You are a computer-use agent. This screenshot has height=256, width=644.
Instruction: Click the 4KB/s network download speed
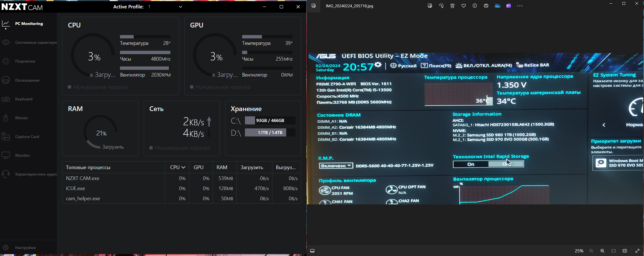pyautogui.click(x=193, y=133)
